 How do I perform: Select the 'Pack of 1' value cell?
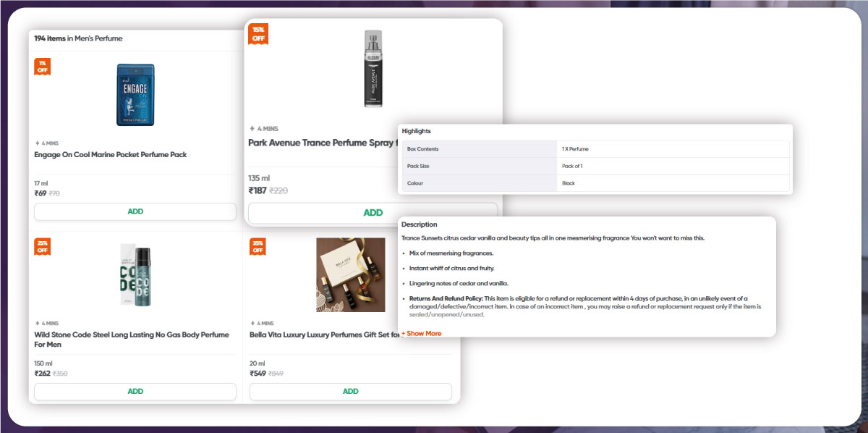pos(673,167)
